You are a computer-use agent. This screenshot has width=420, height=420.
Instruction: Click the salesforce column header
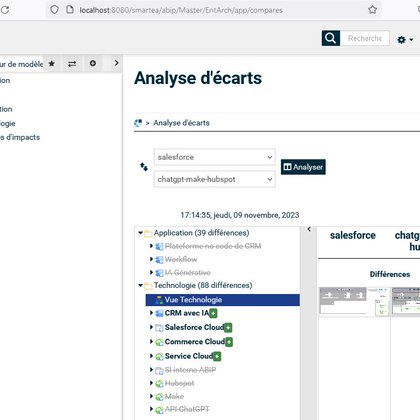coord(353,235)
